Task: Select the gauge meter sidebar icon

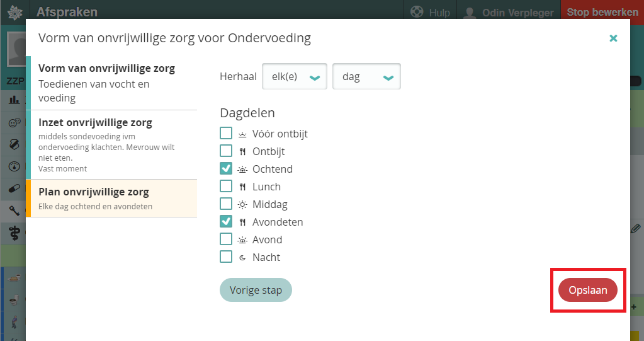Action: [x=13, y=166]
